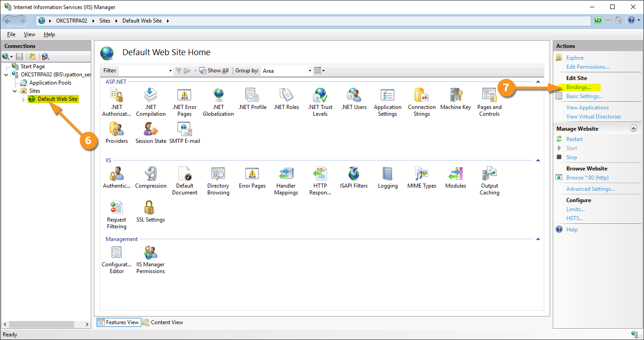Viewport: 644px width, 340px height.
Task: Open the Session State feature
Action: click(x=151, y=133)
